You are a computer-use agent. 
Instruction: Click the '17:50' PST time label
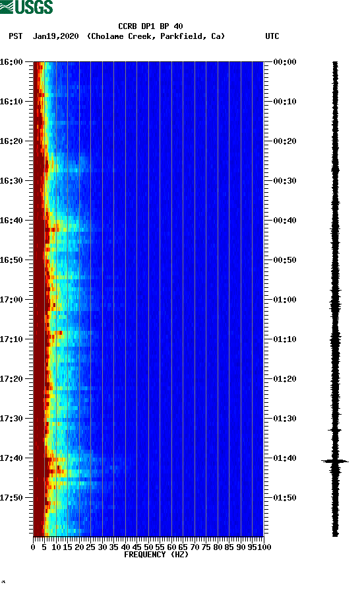[12, 498]
